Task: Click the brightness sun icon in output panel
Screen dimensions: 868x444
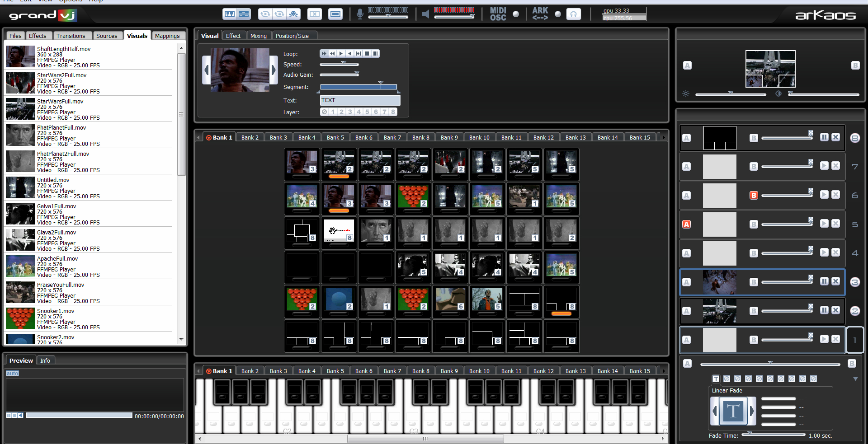Action: (x=686, y=94)
